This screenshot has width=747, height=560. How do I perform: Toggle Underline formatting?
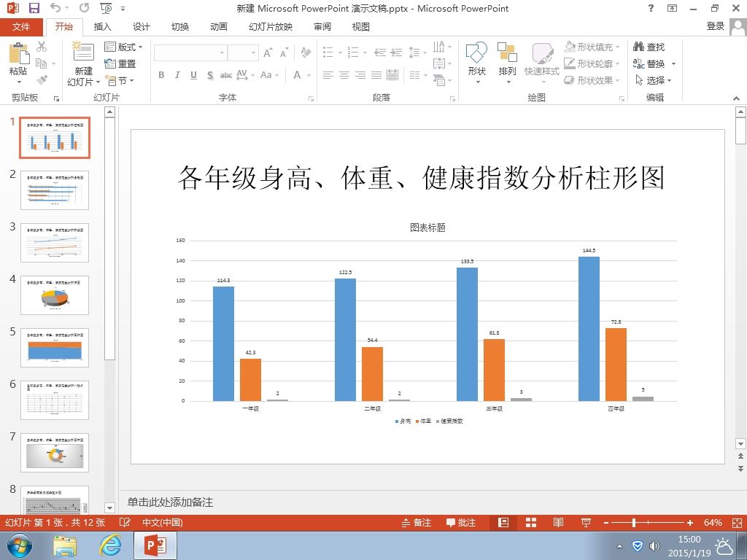point(193,75)
